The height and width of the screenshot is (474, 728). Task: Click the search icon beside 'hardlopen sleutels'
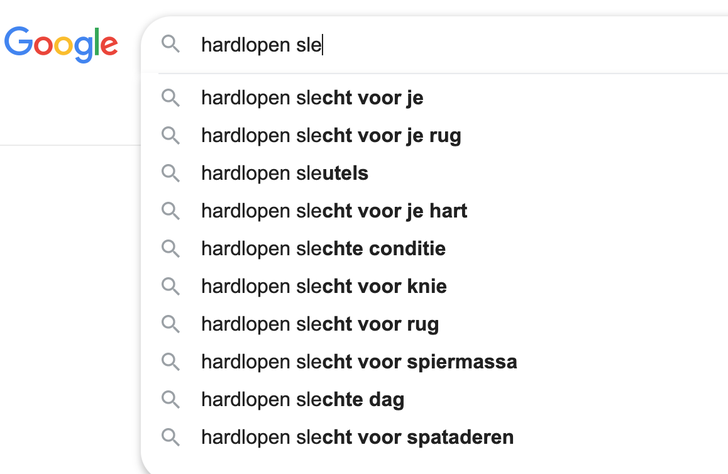tap(171, 174)
